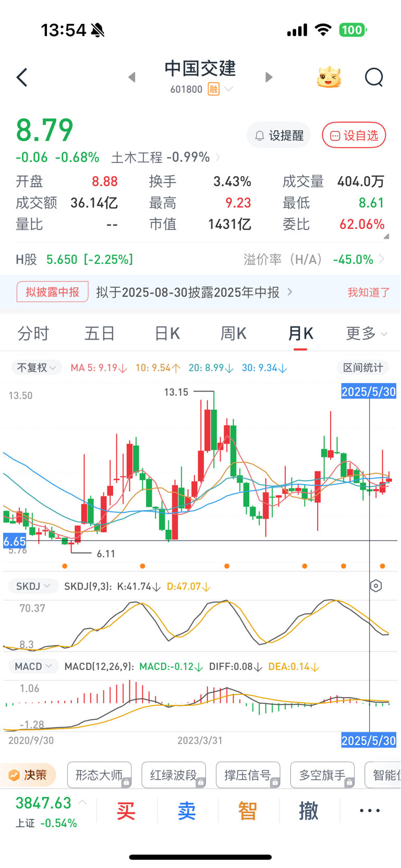Viewport: 401px width, 868px height.
Task: Open 区间统计 range statistics
Action: pyautogui.click(x=363, y=368)
